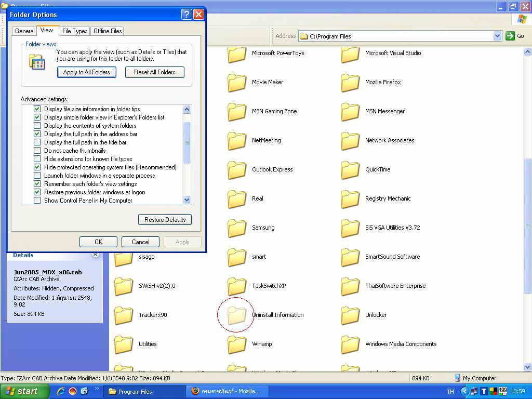Viewport: 532px width, 399px height.
Task: Open the Offline Files tab
Action: pos(108,31)
